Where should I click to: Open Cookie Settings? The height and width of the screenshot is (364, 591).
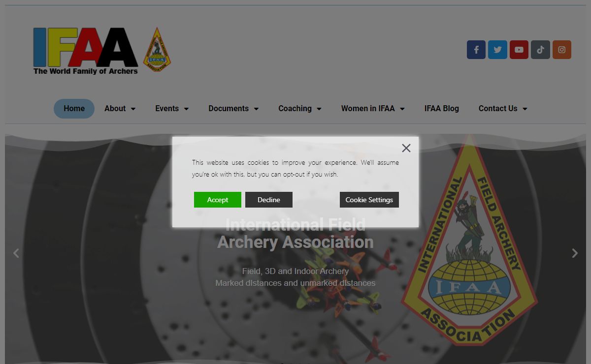tap(369, 200)
